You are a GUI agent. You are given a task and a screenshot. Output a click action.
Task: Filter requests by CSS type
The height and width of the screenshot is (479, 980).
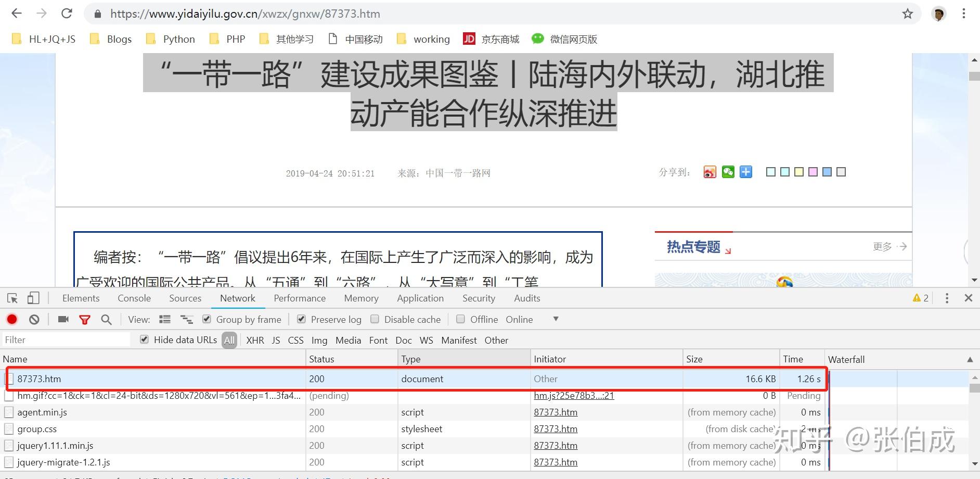pos(295,340)
